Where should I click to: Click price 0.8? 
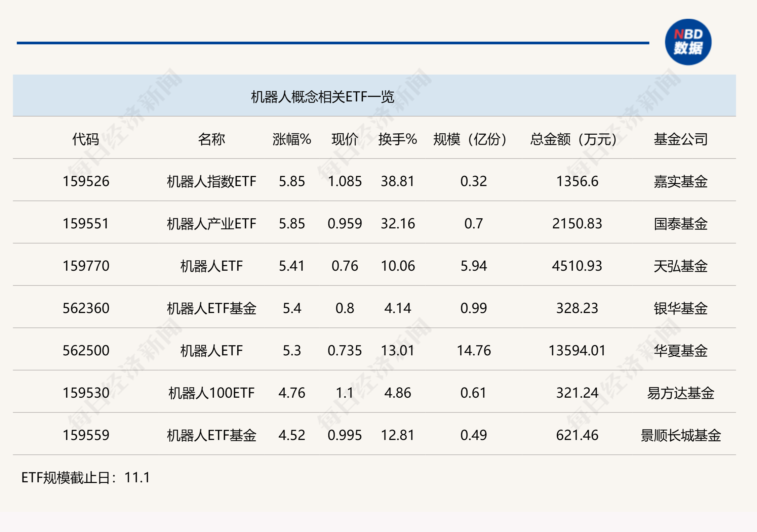tap(345, 308)
